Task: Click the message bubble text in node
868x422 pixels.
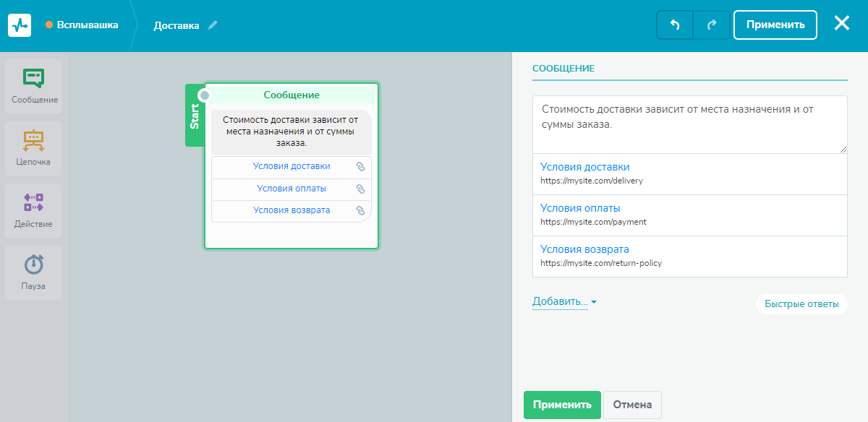Action: pyautogui.click(x=291, y=132)
